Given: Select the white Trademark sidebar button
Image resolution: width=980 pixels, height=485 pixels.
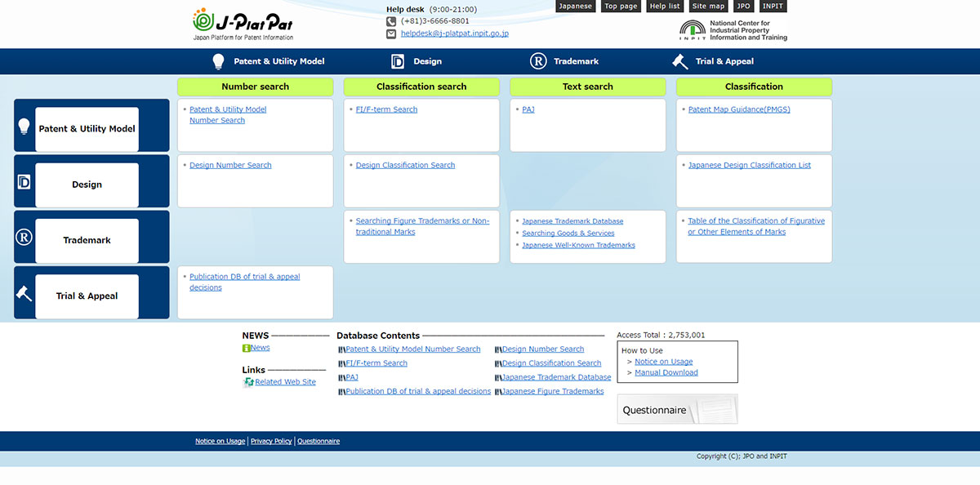Looking at the screenshot, I should pos(87,240).
